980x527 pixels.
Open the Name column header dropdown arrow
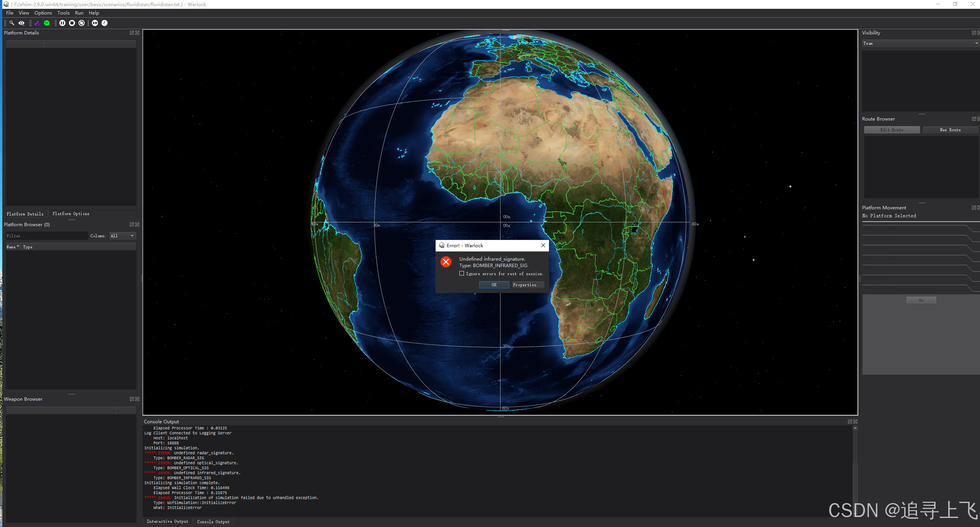tap(18, 247)
